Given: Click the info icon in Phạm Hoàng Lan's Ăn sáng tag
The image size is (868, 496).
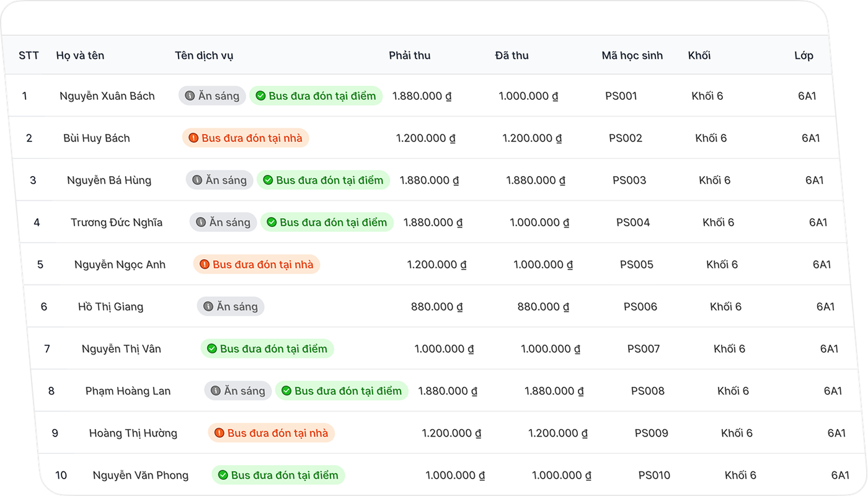Looking at the screenshot, I should 216,391.
